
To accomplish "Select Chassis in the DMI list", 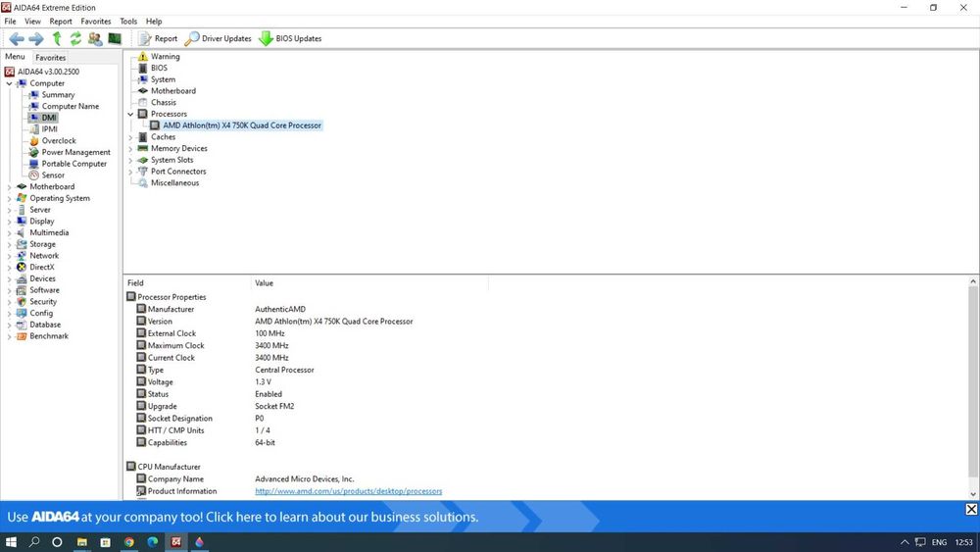I will tap(163, 103).
